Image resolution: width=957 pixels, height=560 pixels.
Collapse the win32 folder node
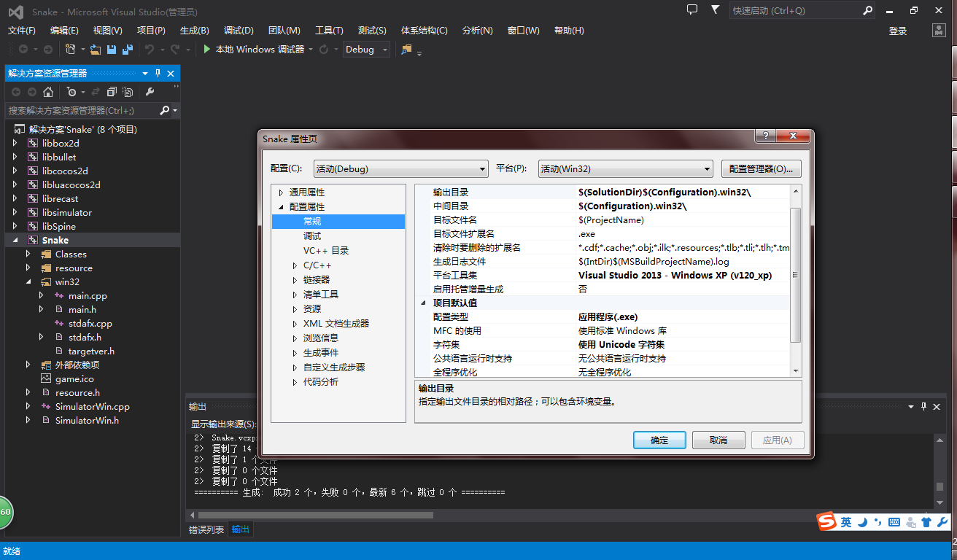(28, 281)
